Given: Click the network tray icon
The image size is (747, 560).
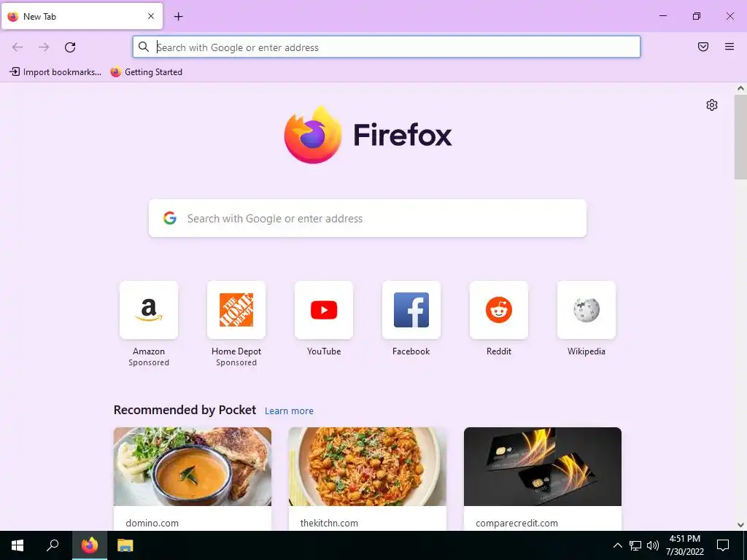Looking at the screenshot, I should tap(635, 545).
